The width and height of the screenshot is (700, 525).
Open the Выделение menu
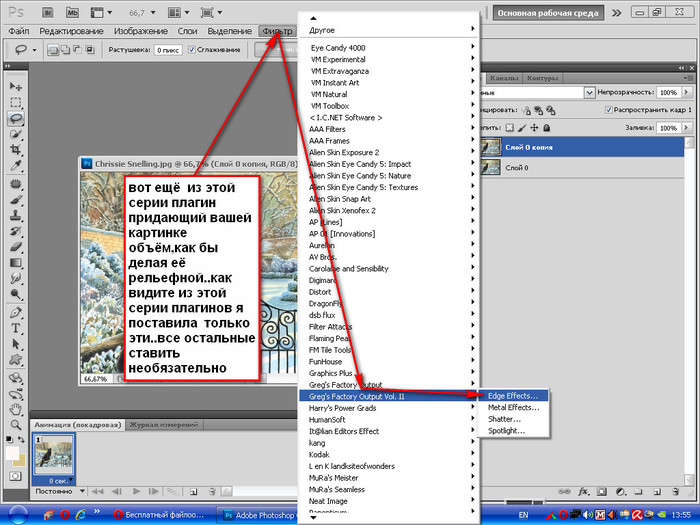click(229, 31)
